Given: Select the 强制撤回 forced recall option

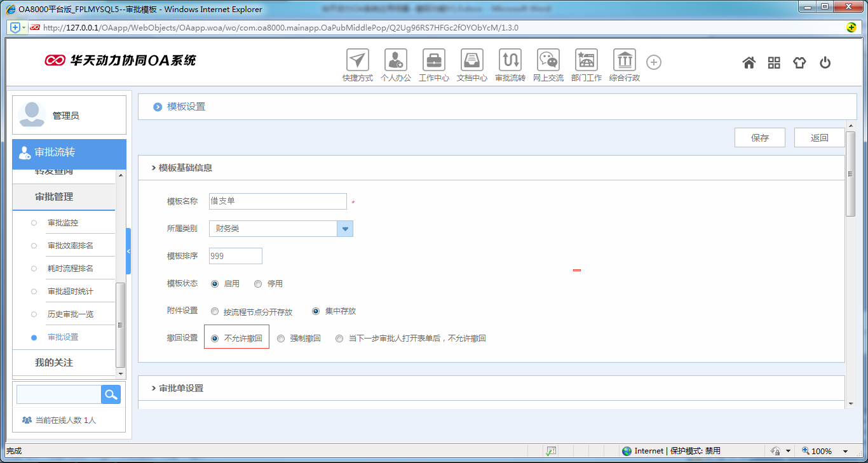Looking at the screenshot, I should pyautogui.click(x=280, y=338).
